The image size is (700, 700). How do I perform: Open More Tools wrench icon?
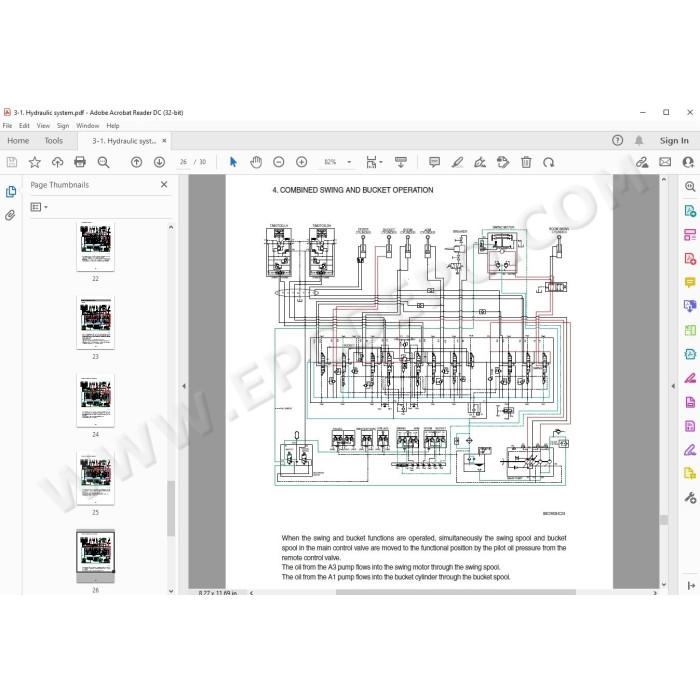point(690,497)
